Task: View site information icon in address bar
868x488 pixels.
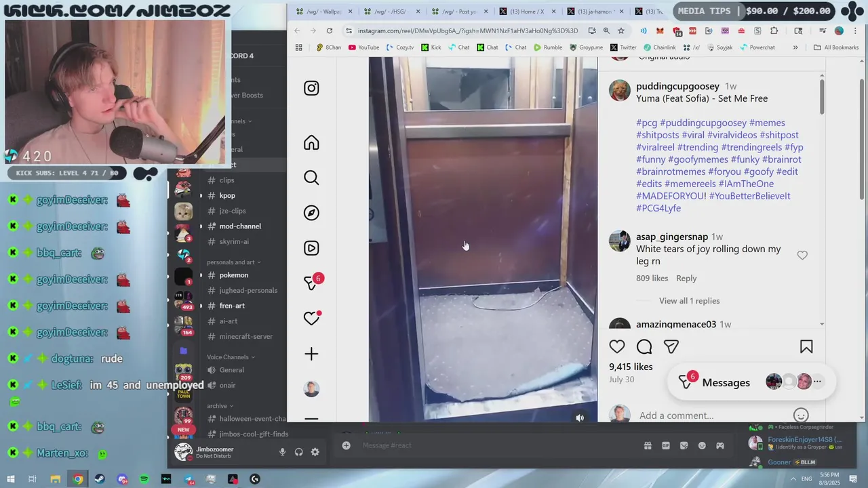Action: [349, 30]
